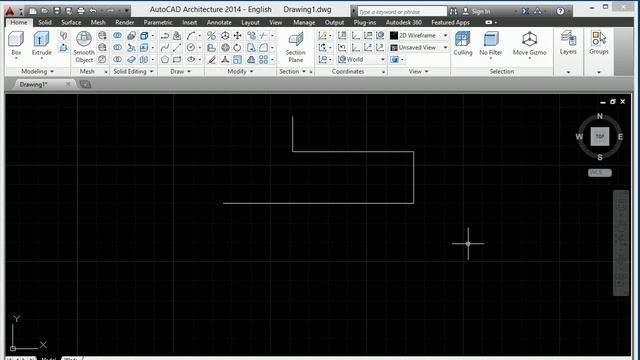Restore the drawing viewport window

[x=613, y=102]
